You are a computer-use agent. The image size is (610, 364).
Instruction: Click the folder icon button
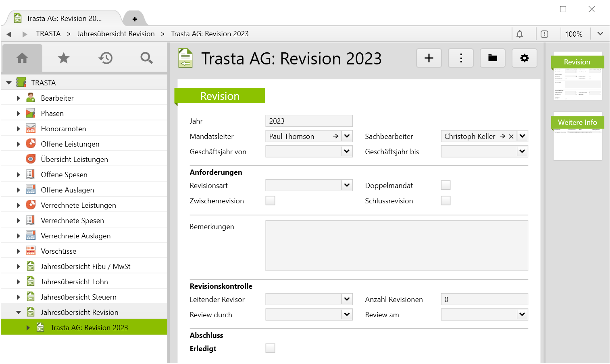tap(493, 58)
